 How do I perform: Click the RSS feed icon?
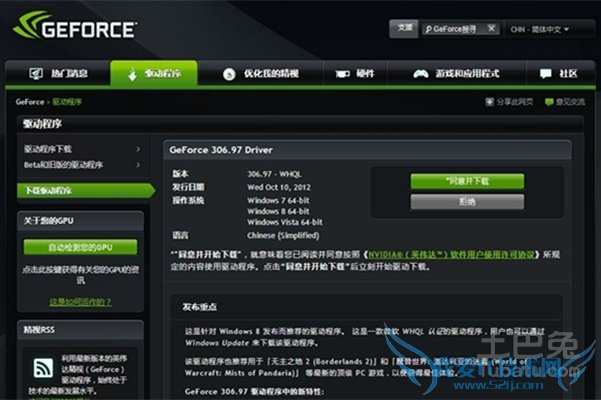pos(43,368)
